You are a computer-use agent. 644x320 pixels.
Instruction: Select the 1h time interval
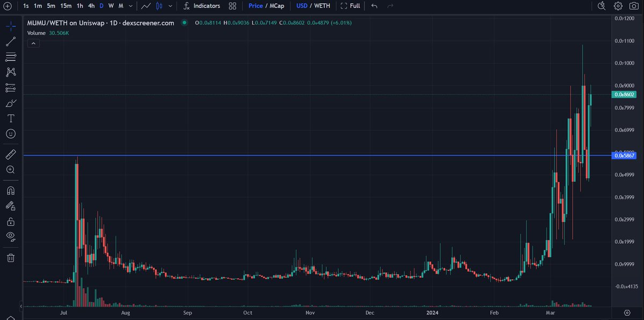(80, 6)
